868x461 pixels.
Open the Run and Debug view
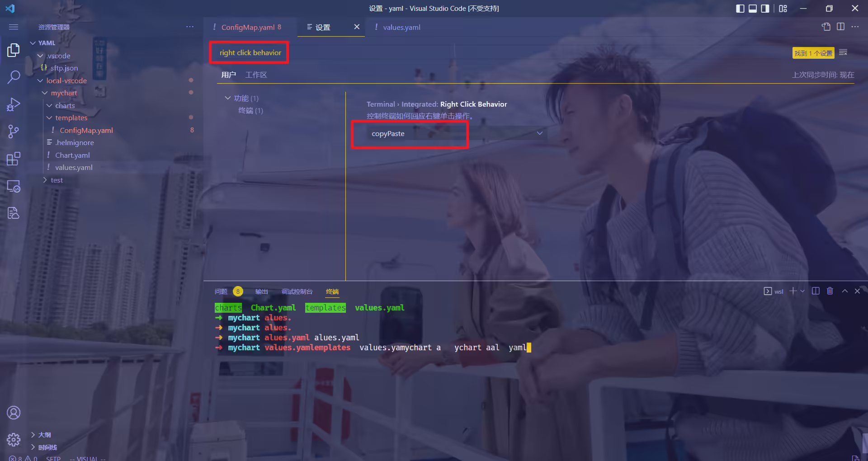pyautogui.click(x=14, y=104)
